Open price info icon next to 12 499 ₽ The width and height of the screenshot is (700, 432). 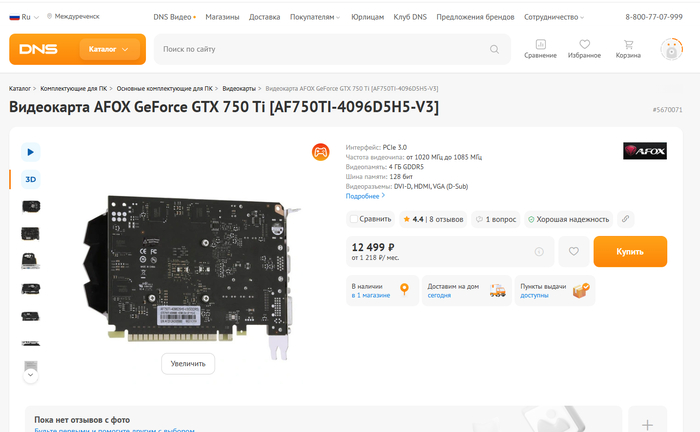(539, 252)
